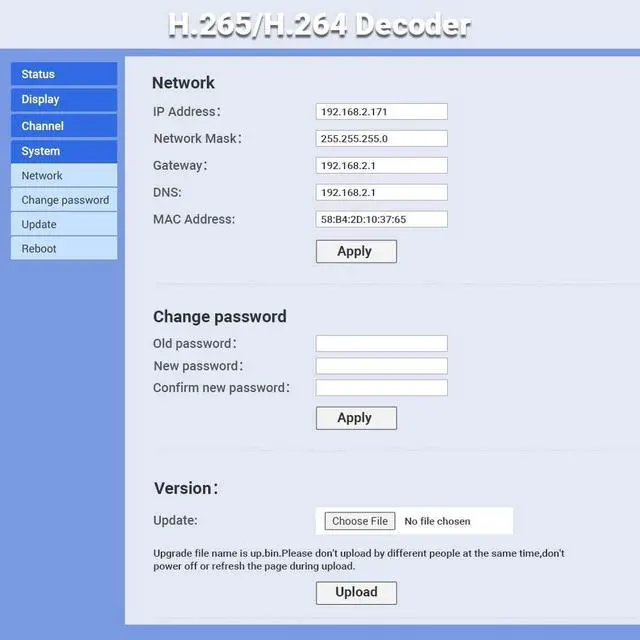
Task: Click the MAC Address field
Action: [x=381, y=219]
